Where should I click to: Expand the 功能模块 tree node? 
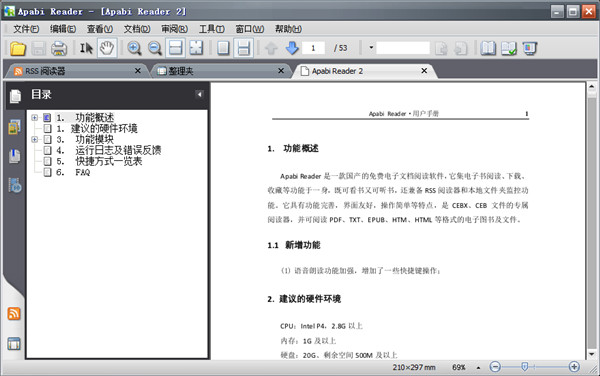click(x=34, y=140)
